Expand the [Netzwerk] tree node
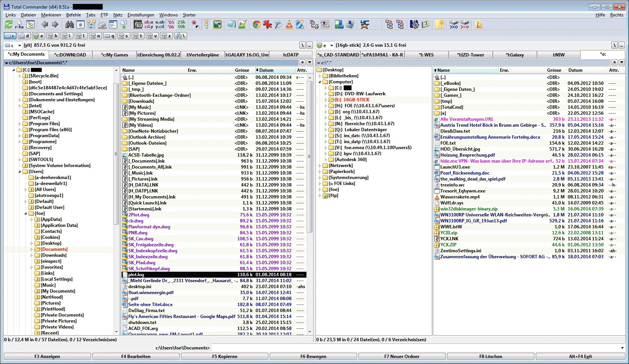Screen dimensions: 629x364 [x=320, y=166]
